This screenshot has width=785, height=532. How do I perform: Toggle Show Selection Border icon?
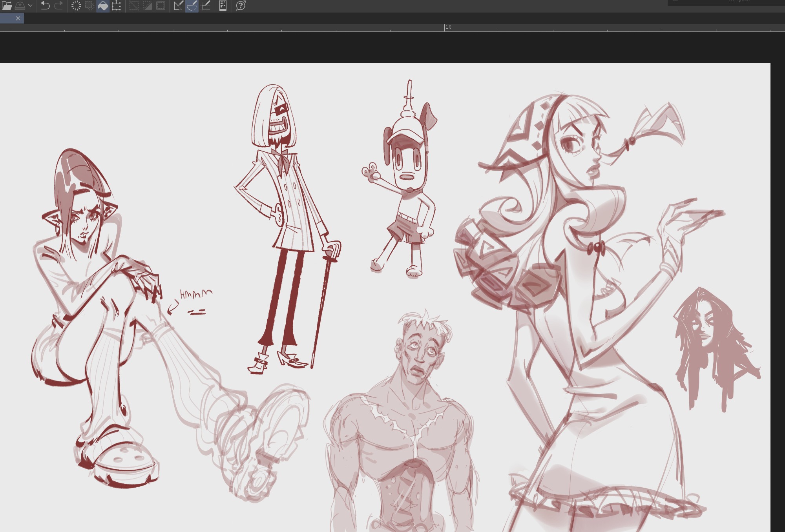point(161,5)
